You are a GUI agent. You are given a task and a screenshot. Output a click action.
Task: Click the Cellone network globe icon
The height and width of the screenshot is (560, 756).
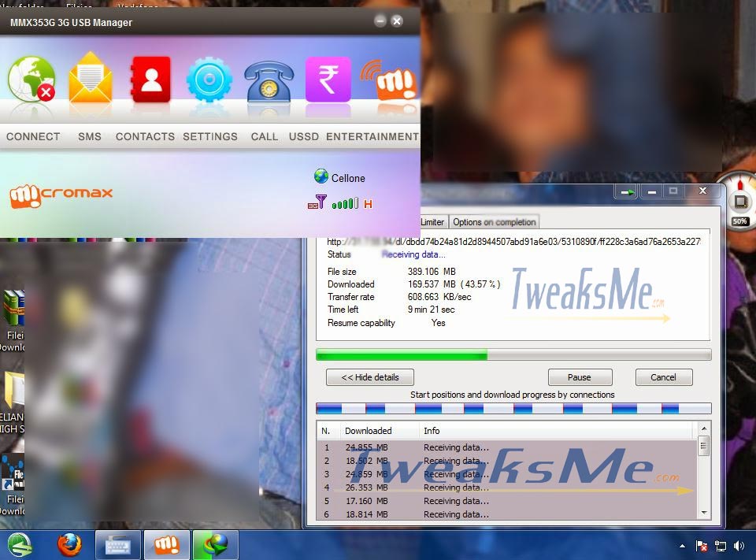click(x=321, y=176)
